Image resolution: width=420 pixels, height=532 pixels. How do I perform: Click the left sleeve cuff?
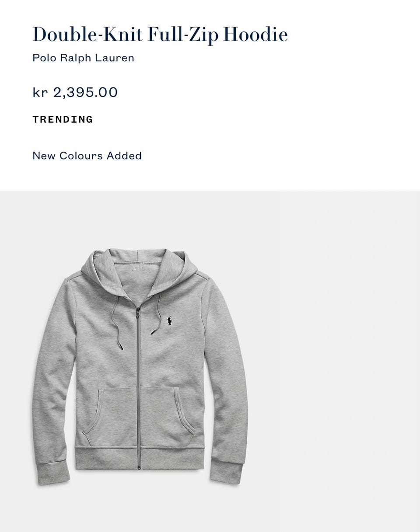[x=52, y=473]
